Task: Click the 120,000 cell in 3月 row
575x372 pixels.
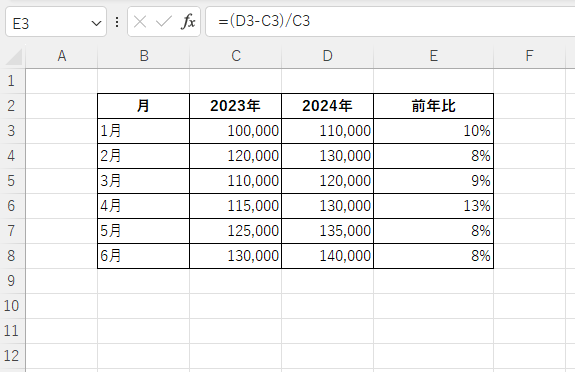Action: coord(327,181)
